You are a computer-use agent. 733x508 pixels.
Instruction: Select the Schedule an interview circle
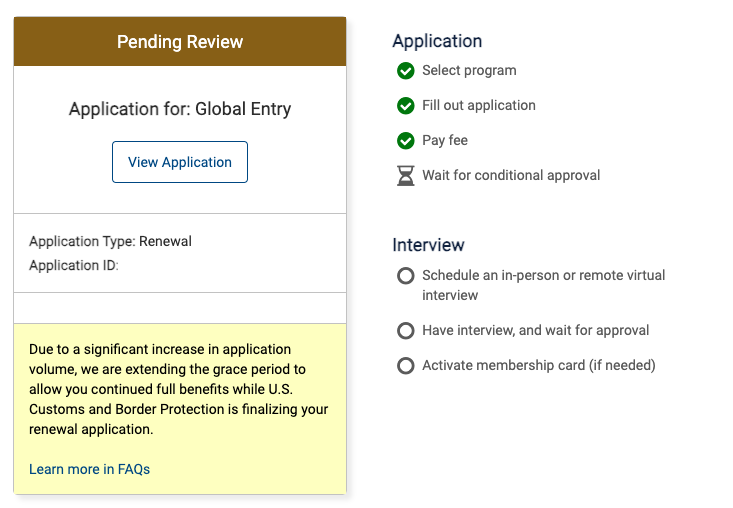click(x=405, y=276)
